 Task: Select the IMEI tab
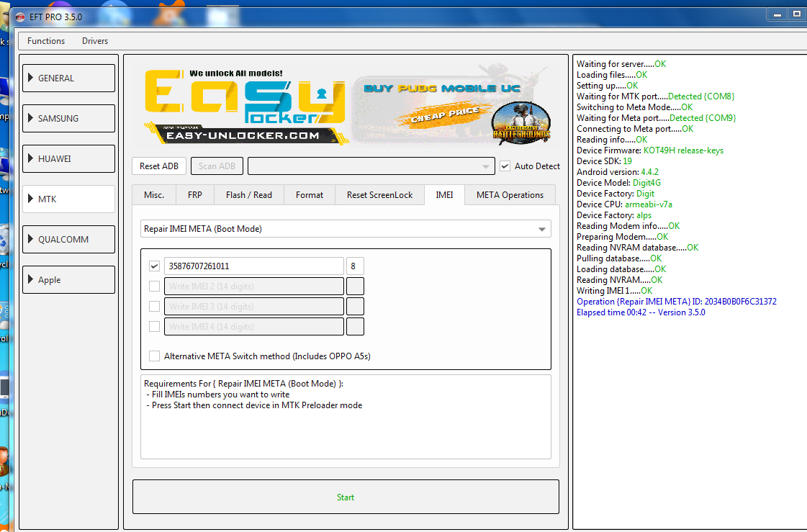pyautogui.click(x=444, y=195)
